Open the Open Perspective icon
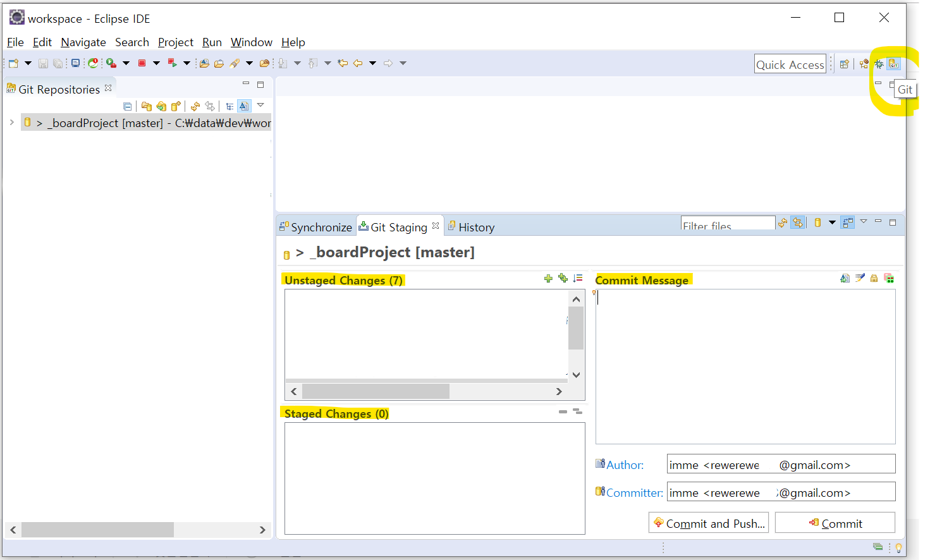 coord(844,64)
